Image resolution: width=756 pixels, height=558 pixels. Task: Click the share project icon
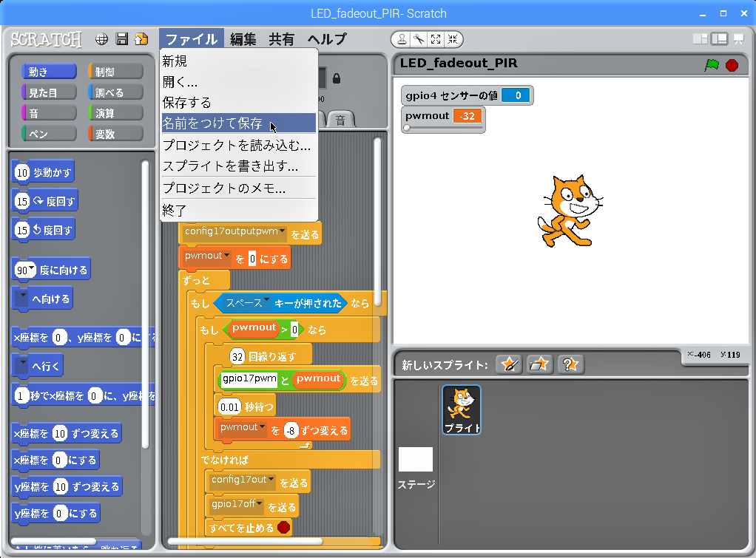pyautogui.click(x=142, y=39)
